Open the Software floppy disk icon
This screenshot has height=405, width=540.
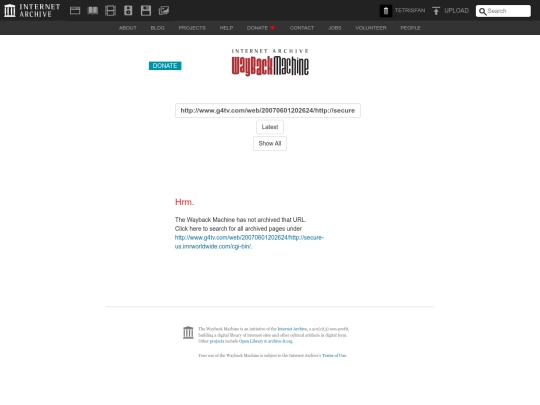(146, 11)
